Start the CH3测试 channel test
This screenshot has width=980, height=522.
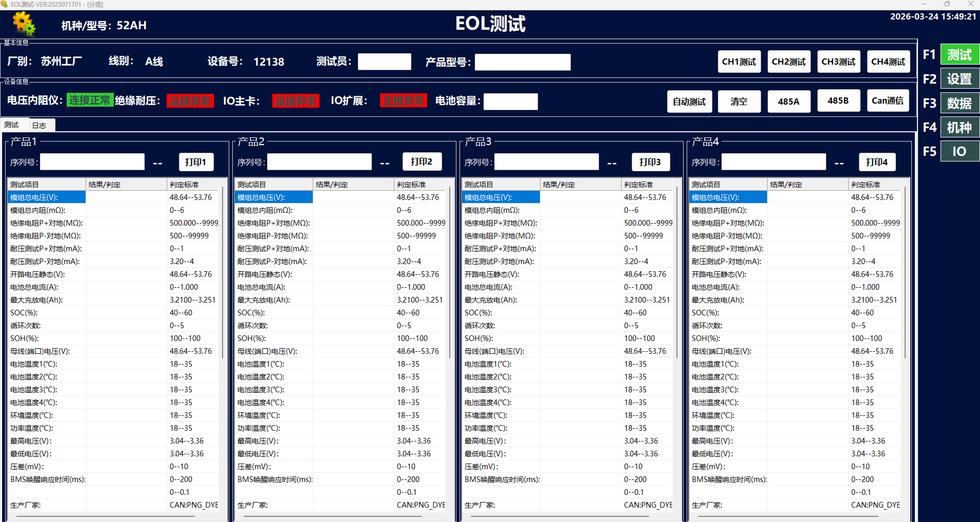pyautogui.click(x=838, y=62)
